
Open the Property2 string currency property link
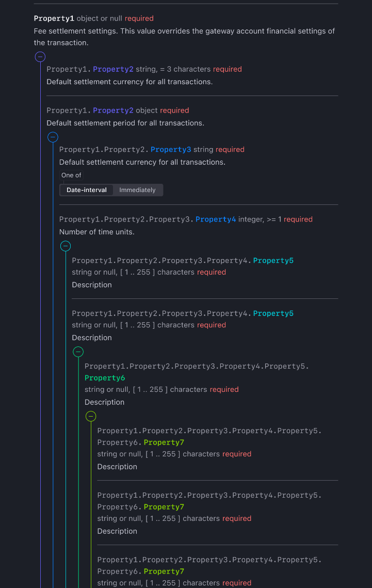coord(113,69)
